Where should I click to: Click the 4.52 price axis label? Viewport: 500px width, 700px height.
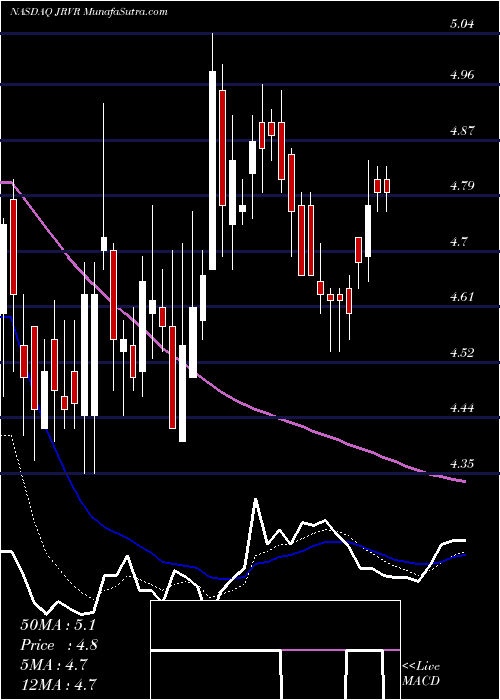(462, 353)
